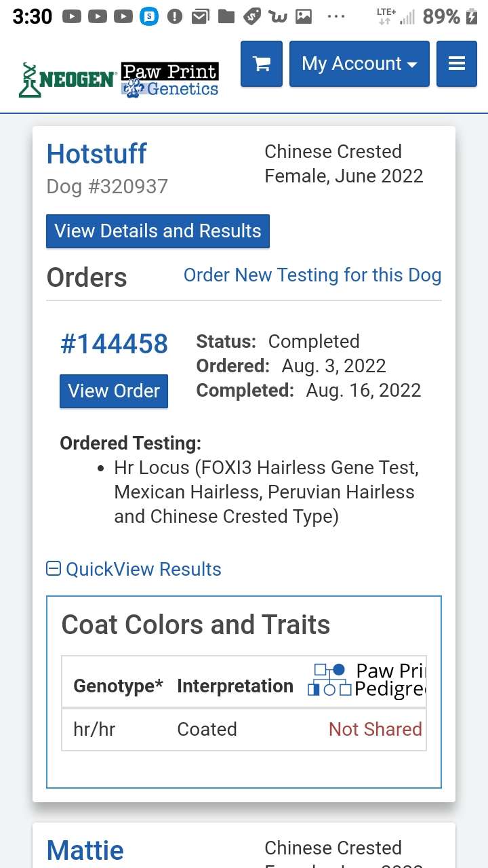The height and width of the screenshot is (868, 488).
Task: Tap the mail notification icon in status bar
Action: [200, 17]
